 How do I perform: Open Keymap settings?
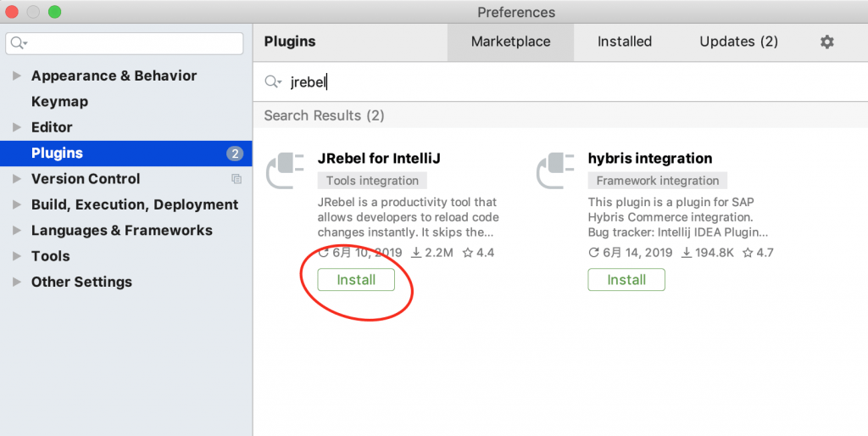click(59, 102)
